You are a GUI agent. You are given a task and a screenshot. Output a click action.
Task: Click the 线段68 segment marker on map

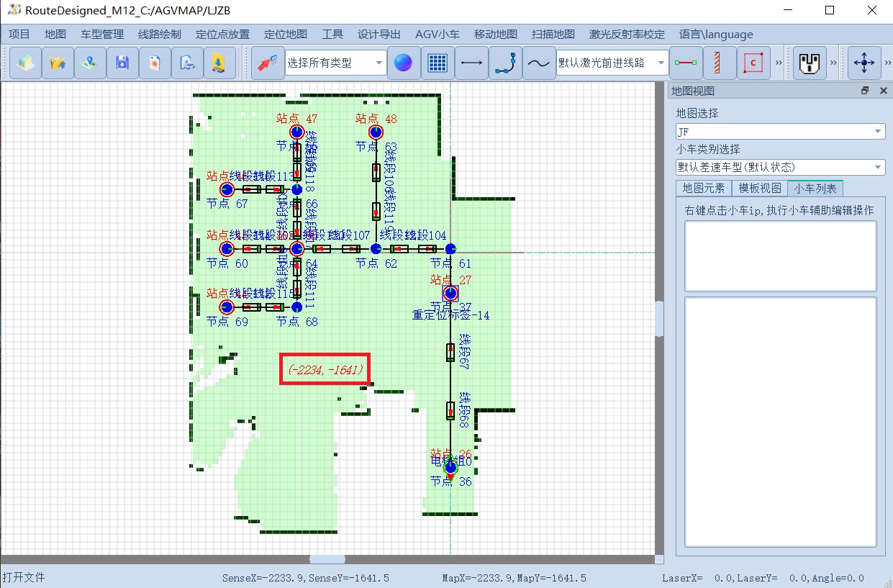450,411
